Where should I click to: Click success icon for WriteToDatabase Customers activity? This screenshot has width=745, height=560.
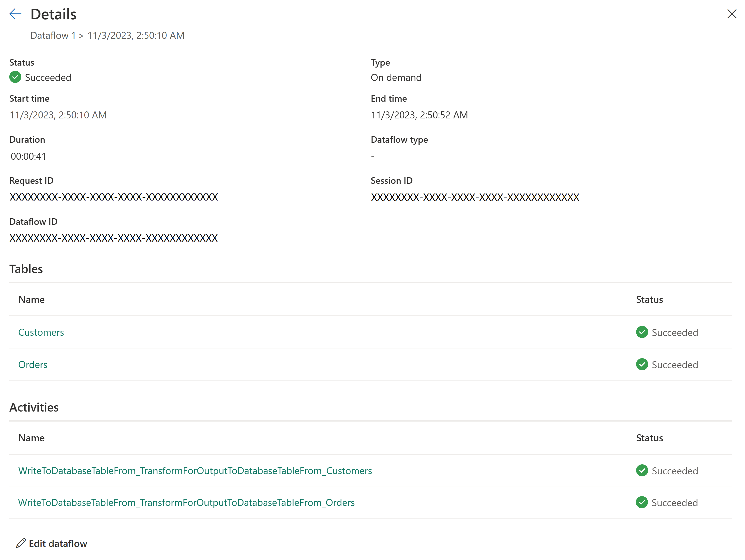[x=642, y=471]
